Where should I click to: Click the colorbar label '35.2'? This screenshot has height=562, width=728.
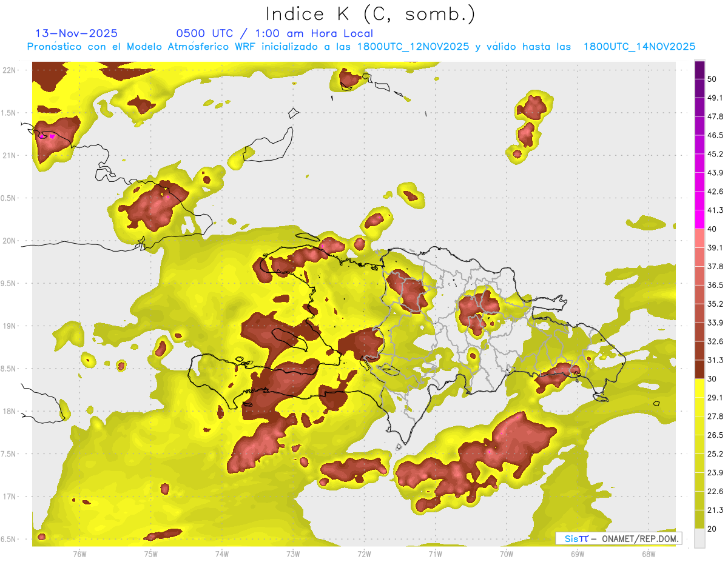tap(715, 304)
